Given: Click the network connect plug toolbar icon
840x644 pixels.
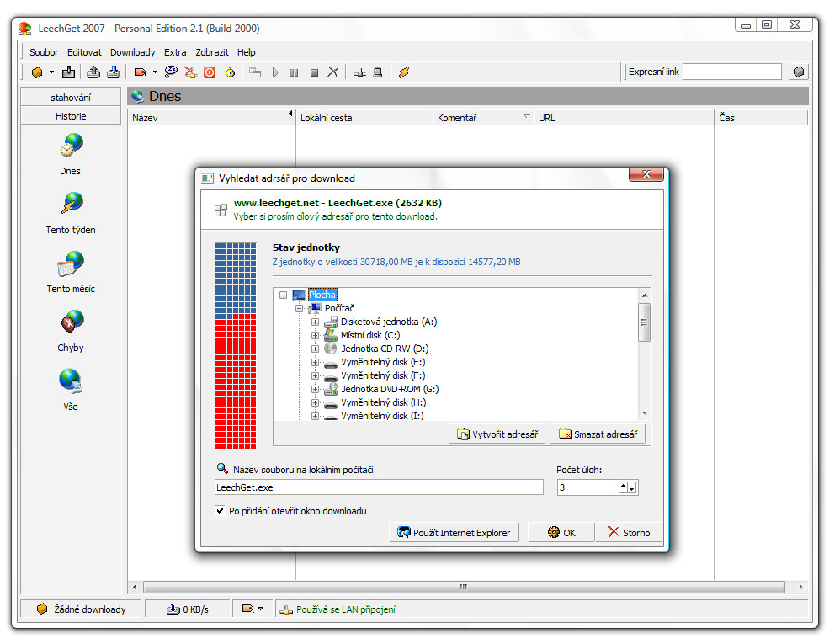Looking at the screenshot, I should pos(360,72).
